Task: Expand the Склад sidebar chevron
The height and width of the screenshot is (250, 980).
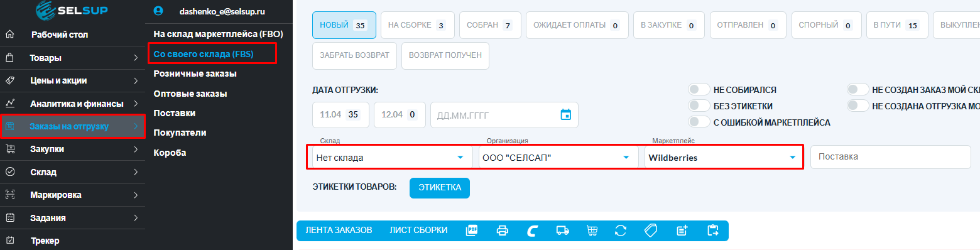Action: tap(136, 171)
